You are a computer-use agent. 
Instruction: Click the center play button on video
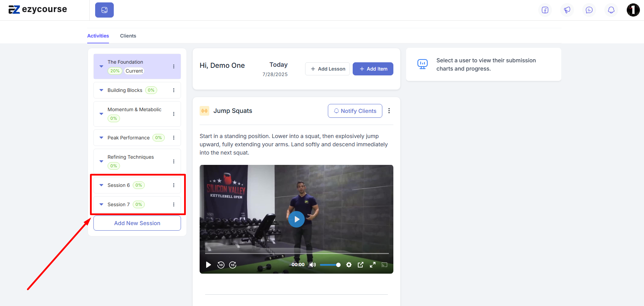pyautogui.click(x=296, y=219)
